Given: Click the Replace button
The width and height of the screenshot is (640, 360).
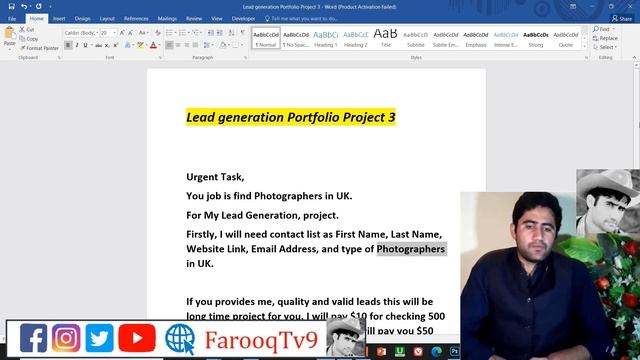Looking at the screenshot, I should (x=605, y=38).
